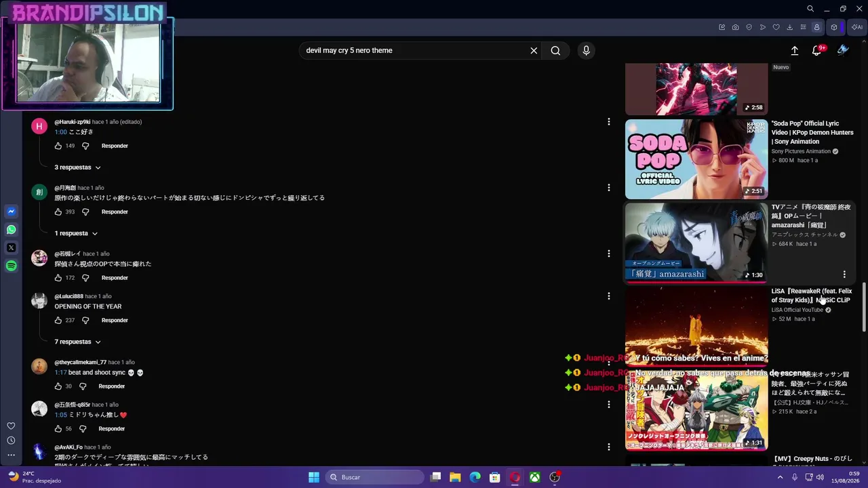
Task: Open sidebar three-dots settings menu
Action: click(11, 455)
